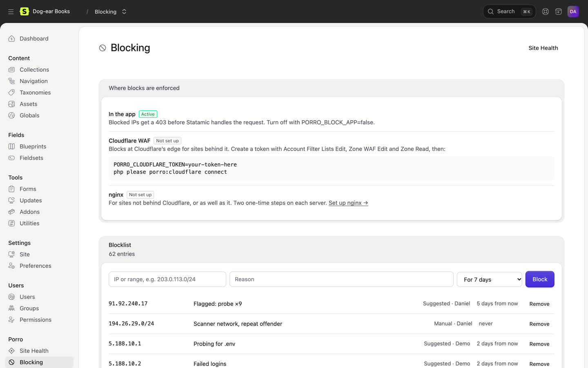Click the Updates icon
This screenshot has width=588, height=368.
coord(11,201)
